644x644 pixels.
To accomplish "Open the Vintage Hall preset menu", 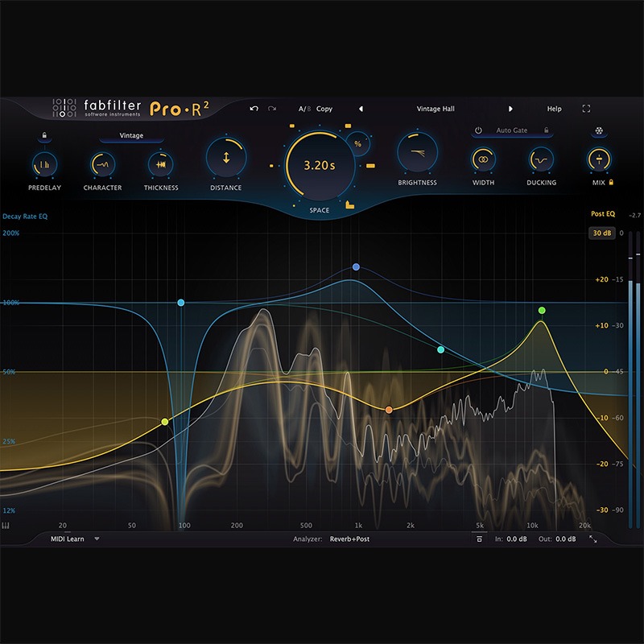I will (436, 109).
